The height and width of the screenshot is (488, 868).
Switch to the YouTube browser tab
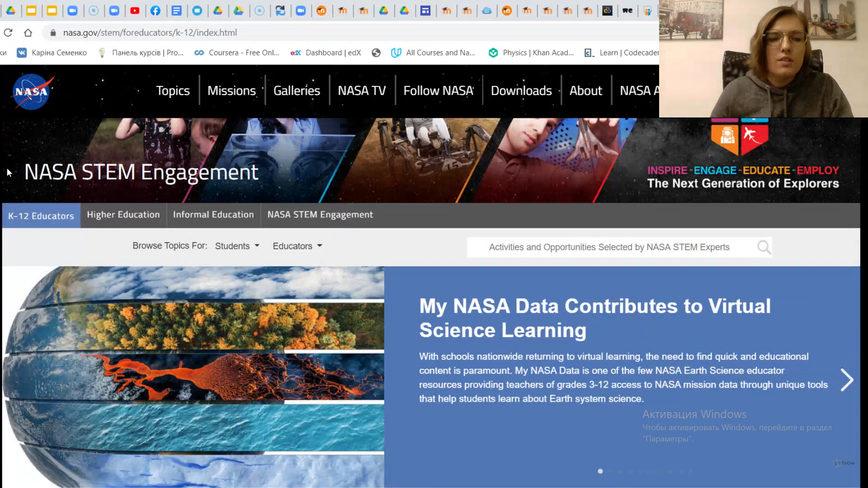(135, 10)
